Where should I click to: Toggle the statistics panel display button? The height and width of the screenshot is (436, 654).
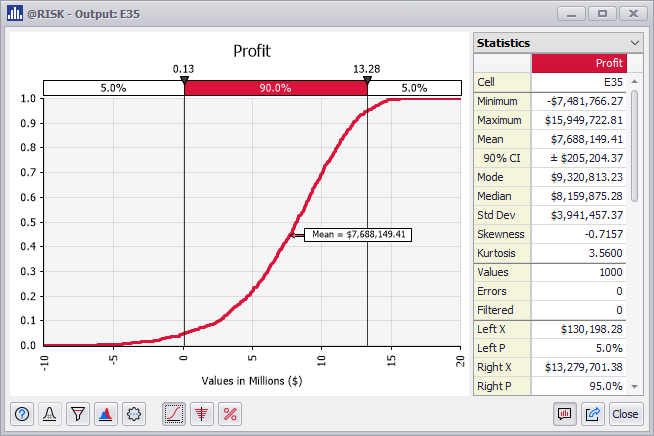coord(565,414)
